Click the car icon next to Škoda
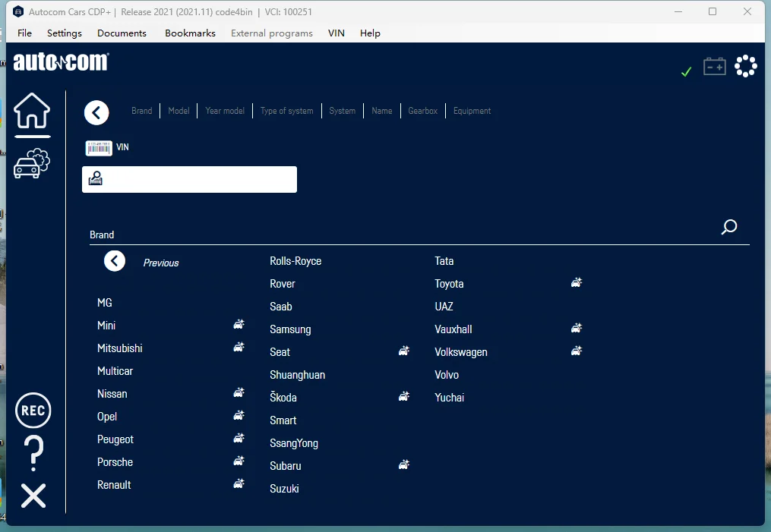 point(404,396)
